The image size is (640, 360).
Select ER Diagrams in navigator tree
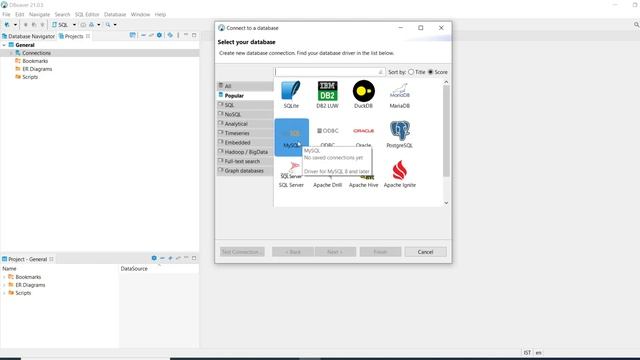pyautogui.click(x=37, y=69)
